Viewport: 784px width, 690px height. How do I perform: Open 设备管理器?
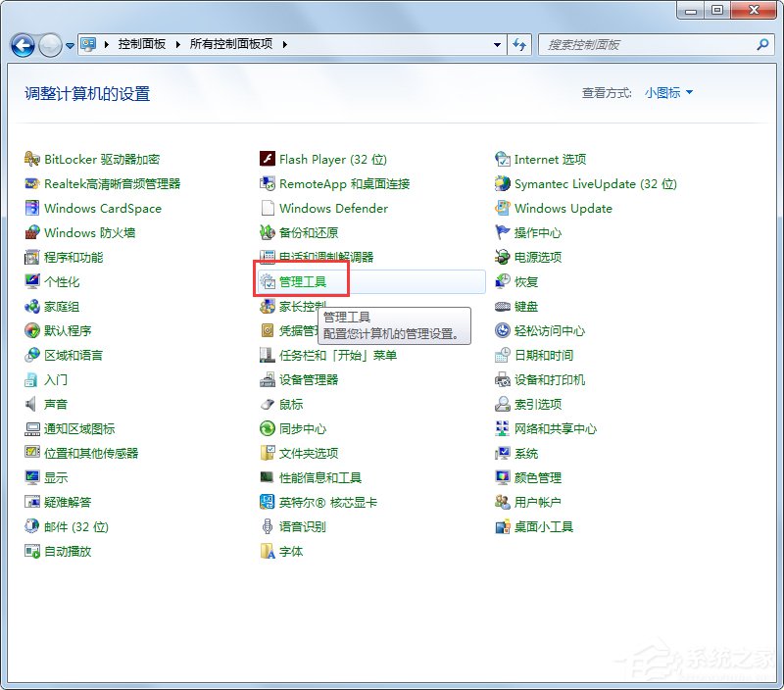point(312,379)
